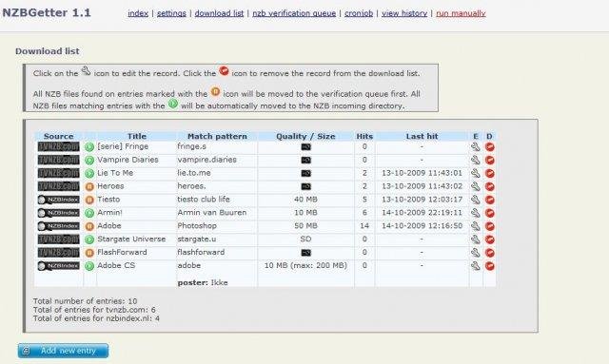Click the 10 MB (max: 200 MB) cell
Screen dimensions: 609x364
[305, 265]
